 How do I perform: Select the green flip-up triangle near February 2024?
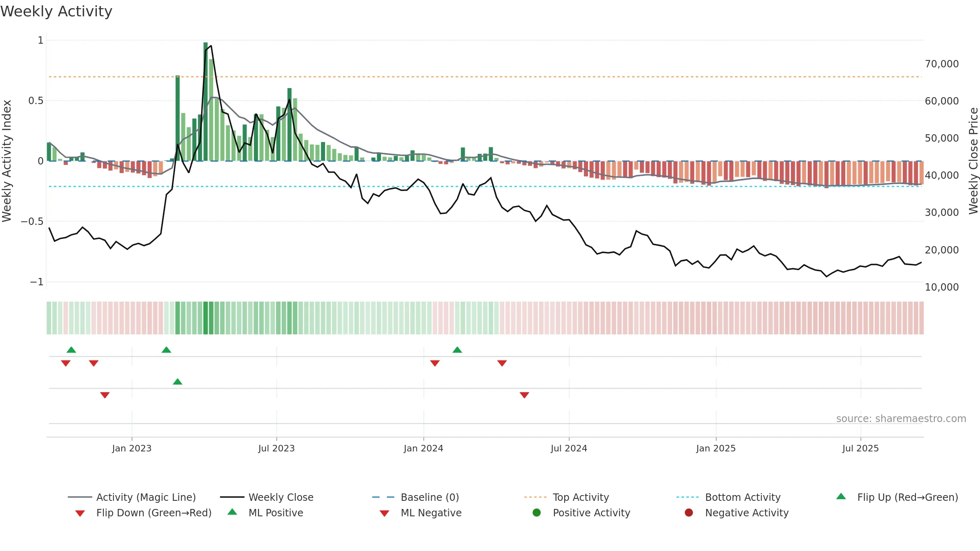coord(457,350)
